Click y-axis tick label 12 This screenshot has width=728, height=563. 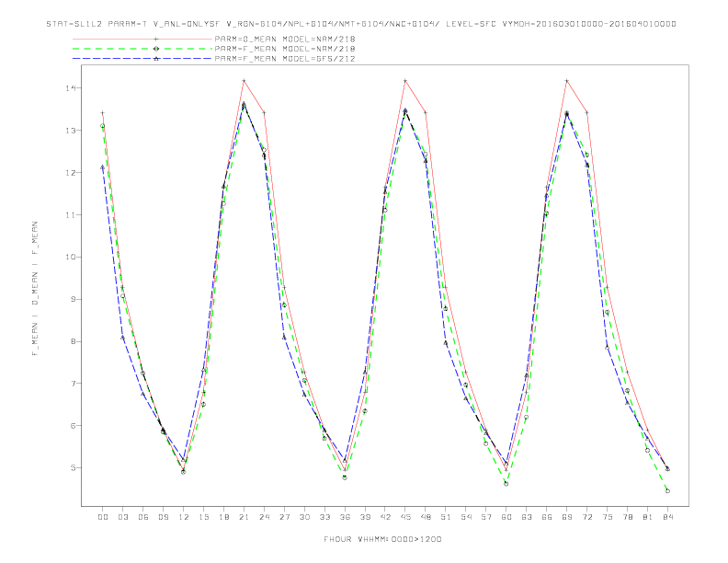coord(71,173)
